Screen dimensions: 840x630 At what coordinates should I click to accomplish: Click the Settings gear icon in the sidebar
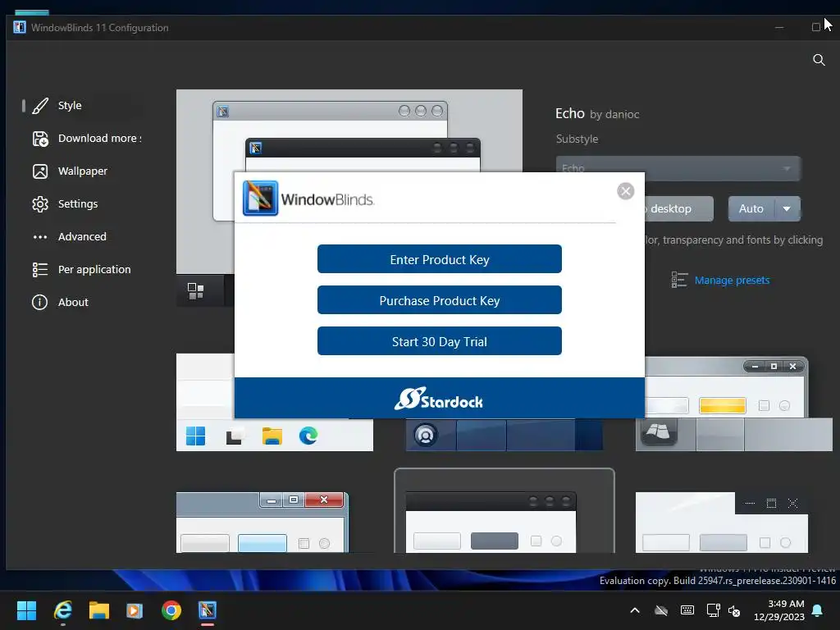40,204
